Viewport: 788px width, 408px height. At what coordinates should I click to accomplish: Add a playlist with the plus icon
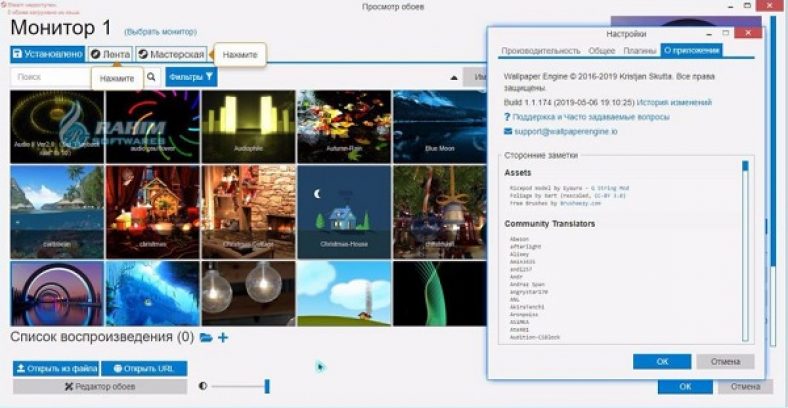(223, 337)
